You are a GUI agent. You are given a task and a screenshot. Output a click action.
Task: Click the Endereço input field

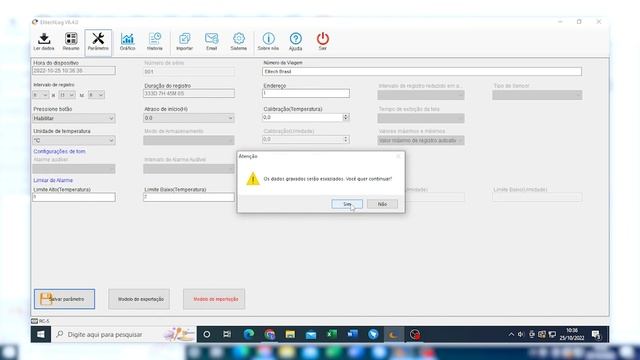306,93
